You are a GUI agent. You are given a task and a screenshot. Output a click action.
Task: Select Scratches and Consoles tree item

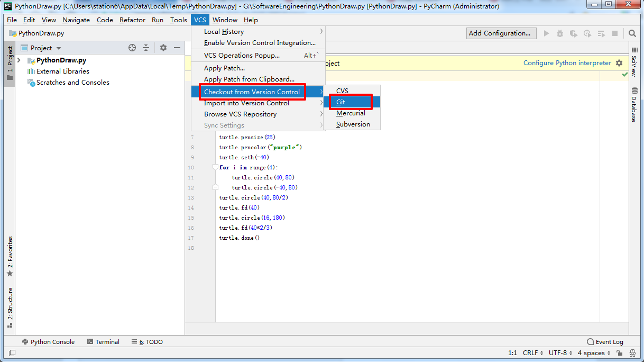click(x=73, y=83)
